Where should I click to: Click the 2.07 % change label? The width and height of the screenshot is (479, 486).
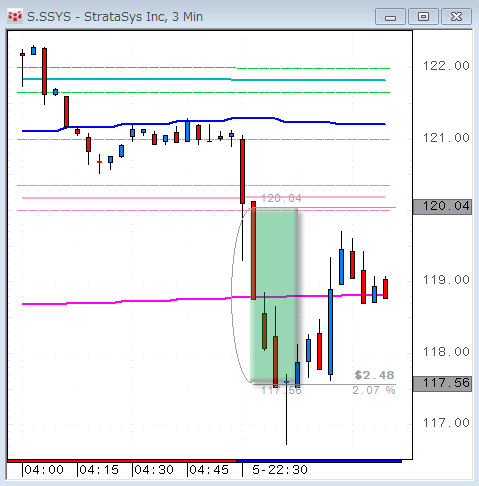pos(374,390)
